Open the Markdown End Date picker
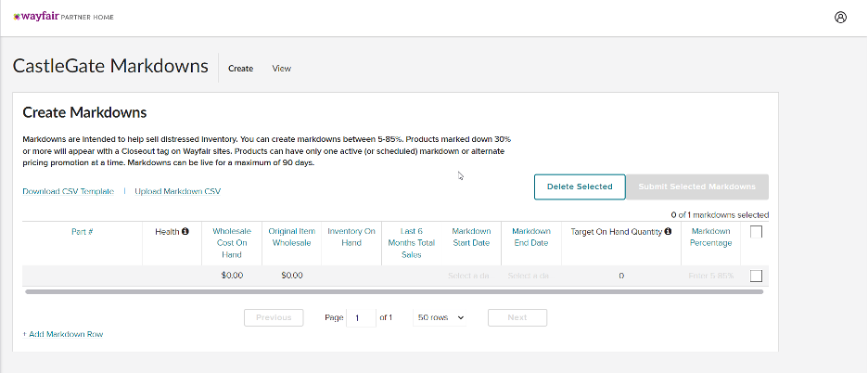Screen dimensions: 868x373 tap(529, 276)
